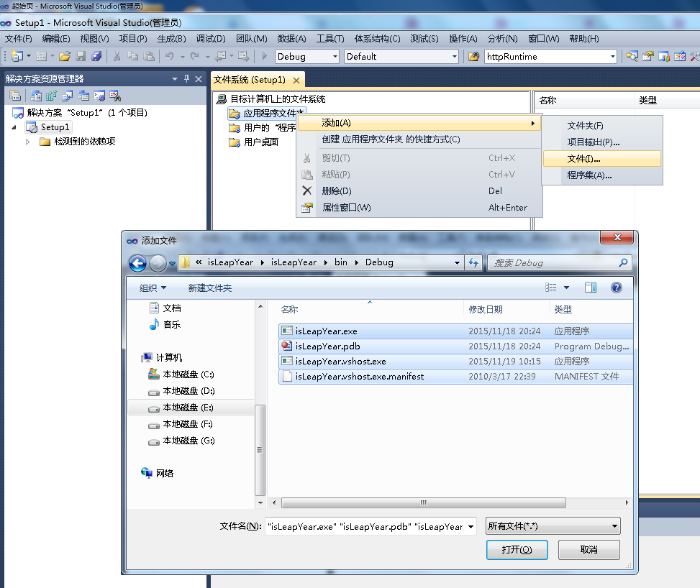
Task: Click the File Types Editor icon
Action: [68, 96]
